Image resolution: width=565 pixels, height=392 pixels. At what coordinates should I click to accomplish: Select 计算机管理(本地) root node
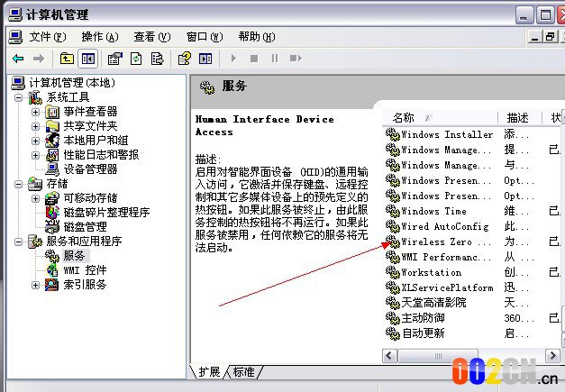72,83
